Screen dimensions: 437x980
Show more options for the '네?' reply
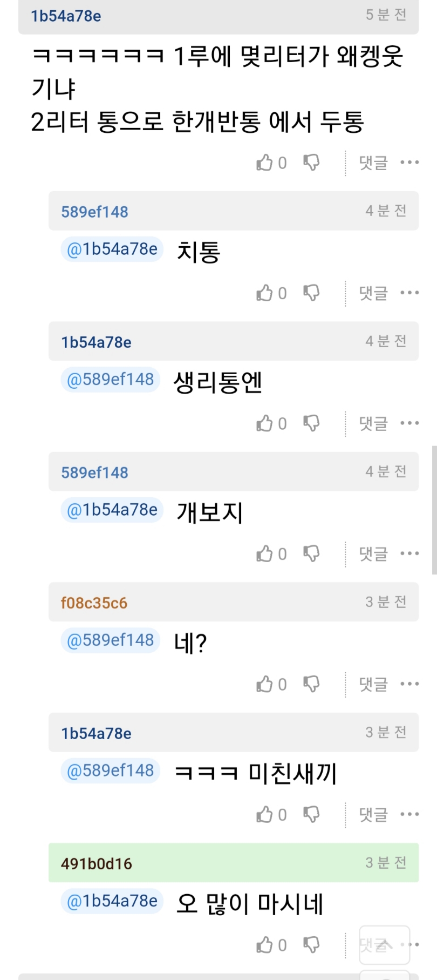coord(409,684)
